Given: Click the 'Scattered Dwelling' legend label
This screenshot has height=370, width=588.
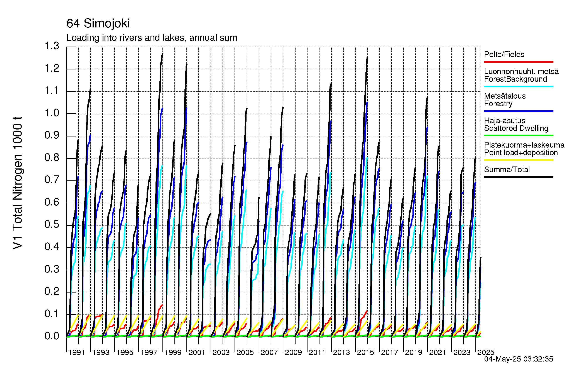Looking at the screenshot, I should [x=516, y=128].
